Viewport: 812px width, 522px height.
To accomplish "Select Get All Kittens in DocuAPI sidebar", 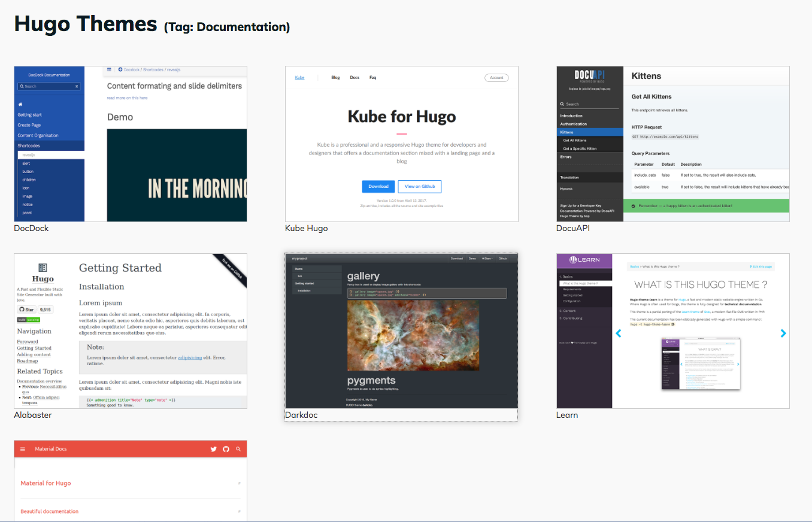I will point(575,140).
